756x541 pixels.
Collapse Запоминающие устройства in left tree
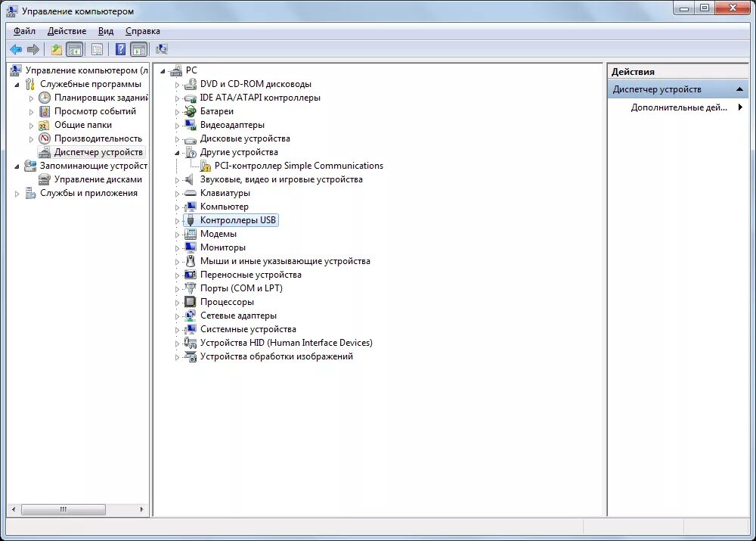pos(17,166)
